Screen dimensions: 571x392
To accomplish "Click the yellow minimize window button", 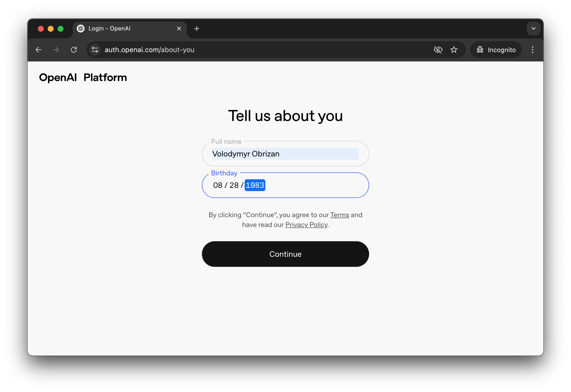I will point(51,29).
